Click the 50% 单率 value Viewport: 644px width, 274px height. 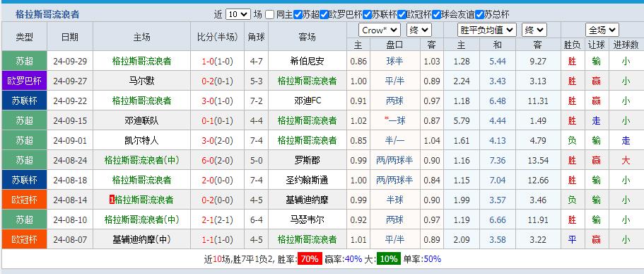tap(432, 259)
